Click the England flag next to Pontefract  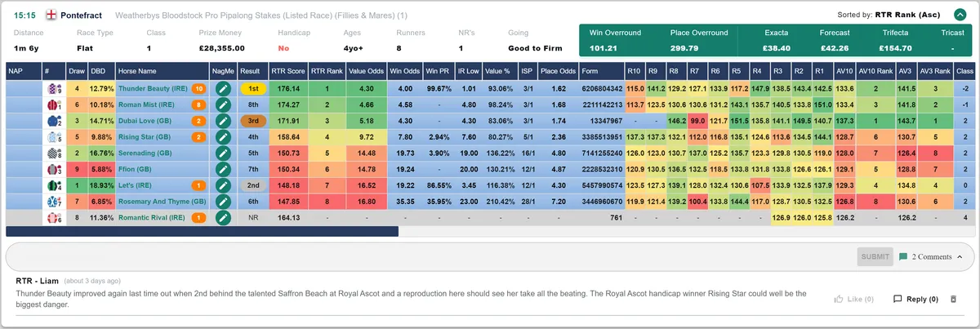tap(52, 15)
